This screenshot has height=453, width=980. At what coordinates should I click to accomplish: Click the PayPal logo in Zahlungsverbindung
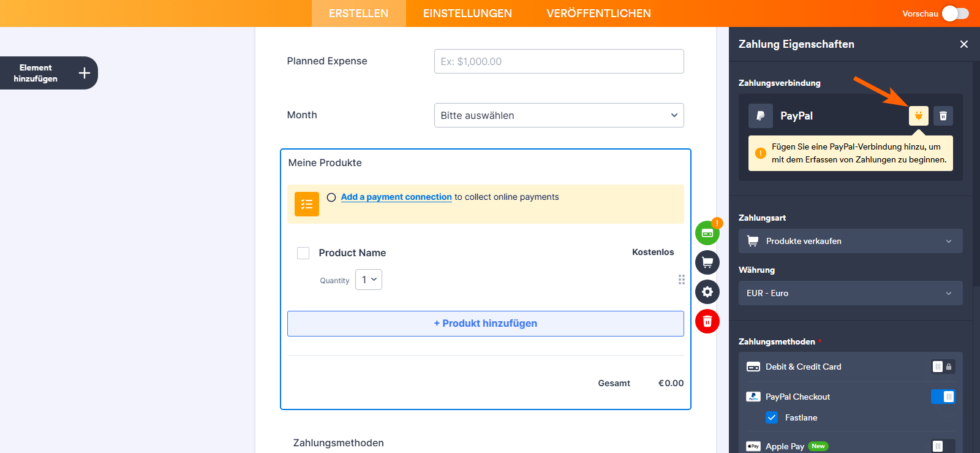(x=760, y=115)
